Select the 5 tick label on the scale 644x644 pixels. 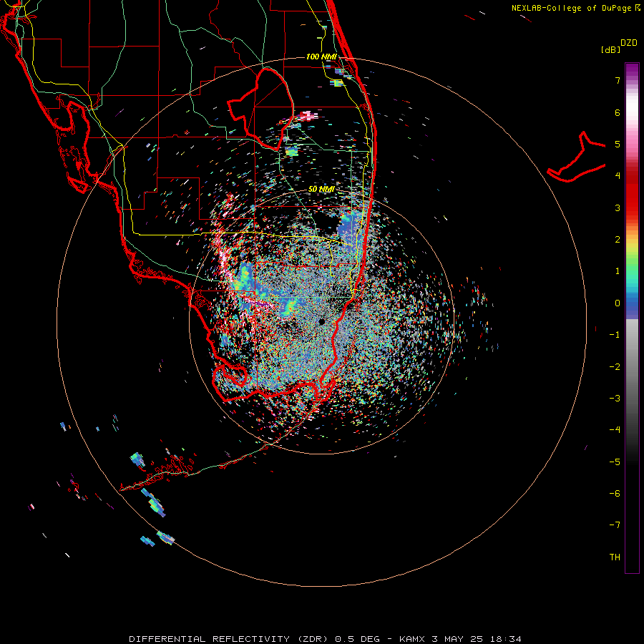click(618, 144)
